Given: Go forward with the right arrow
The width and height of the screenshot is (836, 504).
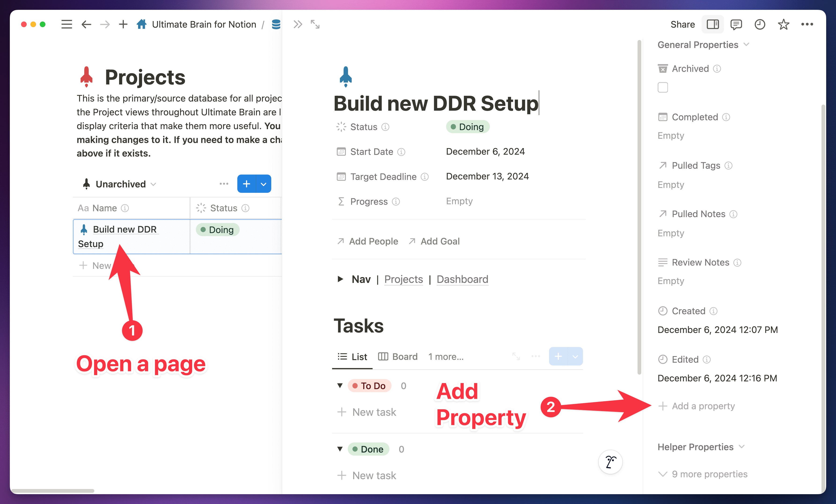Looking at the screenshot, I should [x=105, y=24].
